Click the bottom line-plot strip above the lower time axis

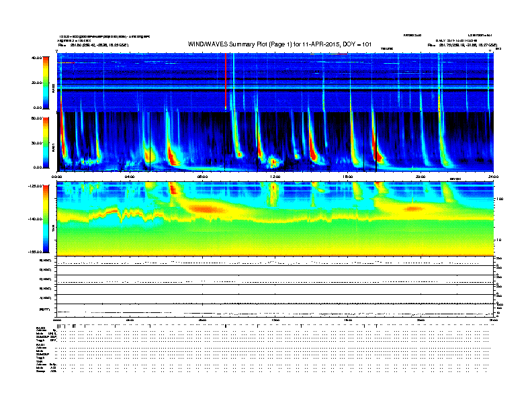(x=275, y=310)
